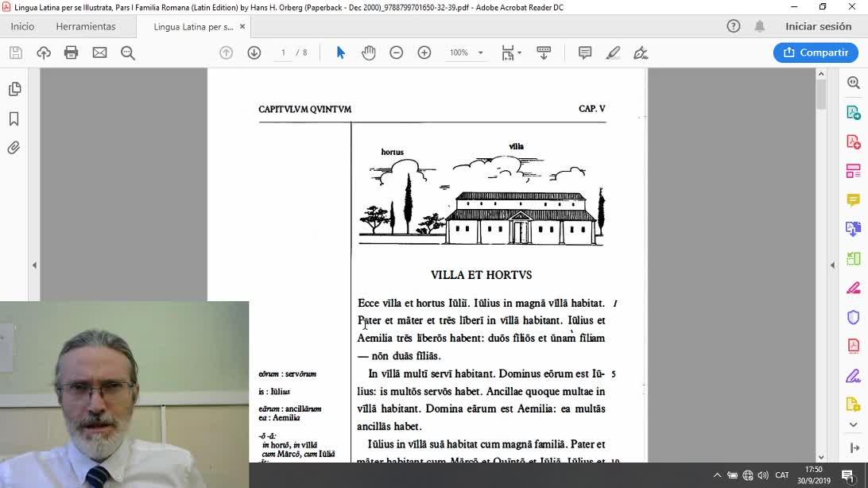Open the find text magnifier in the toolbar
Image resolution: width=868 pixels, height=488 pixels.
(128, 52)
